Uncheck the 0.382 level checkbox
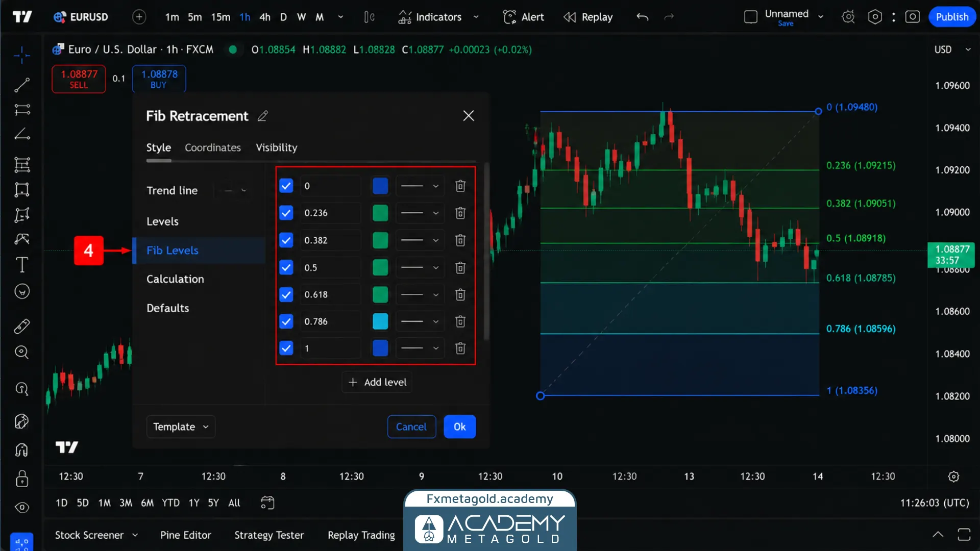This screenshot has height=551, width=980. point(286,240)
